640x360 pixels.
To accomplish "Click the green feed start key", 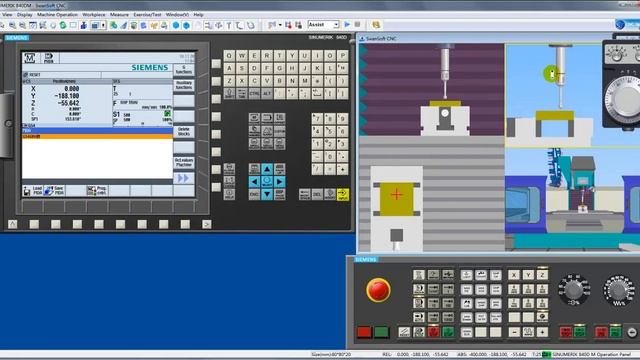I will (615, 332).
